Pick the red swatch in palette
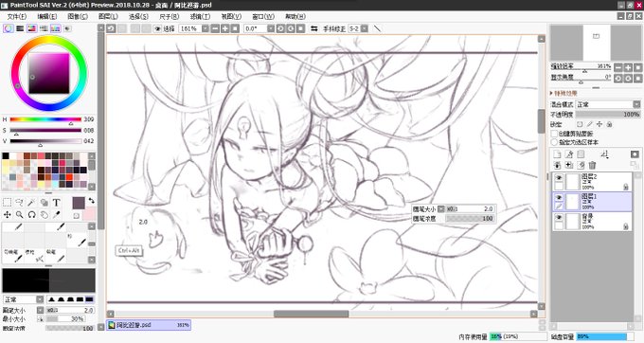This screenshot has width=644, height=343. [68, 177]
